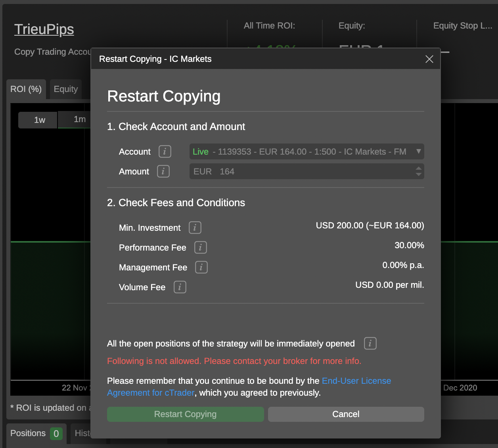Click the 'All Time ROI:' label

[270, 26]
